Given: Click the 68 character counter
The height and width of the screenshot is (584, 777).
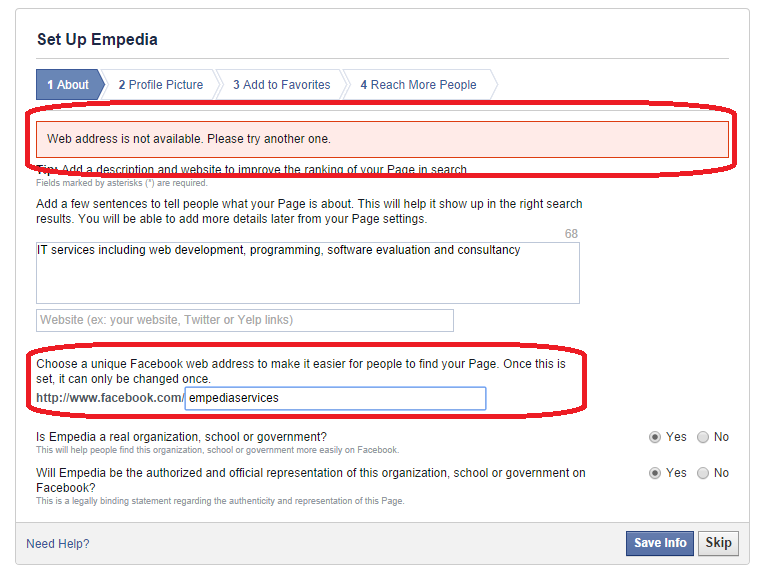Looking at the screenshot, I should pos(570,234).
